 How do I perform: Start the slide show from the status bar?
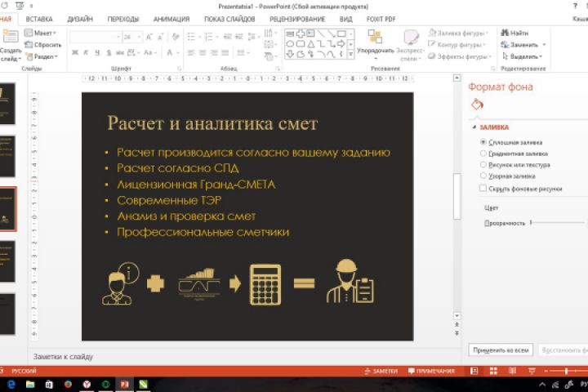click(532, 371)
